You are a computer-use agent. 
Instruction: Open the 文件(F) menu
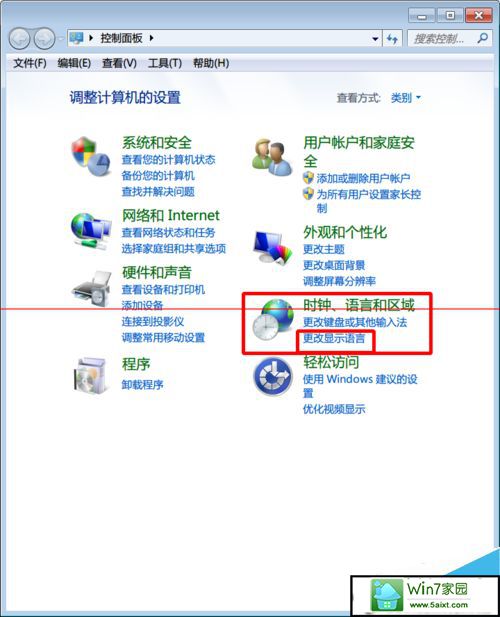coord(30,63)
